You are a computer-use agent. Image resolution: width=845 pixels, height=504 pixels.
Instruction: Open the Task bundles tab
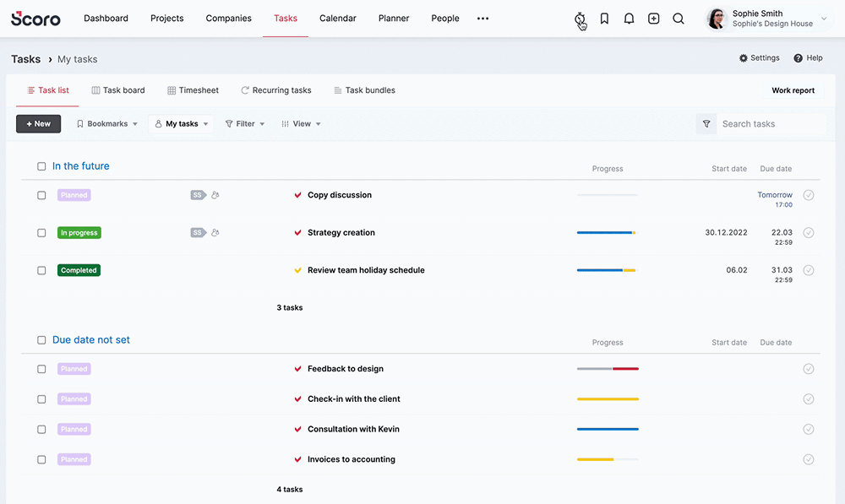pos(365,90)
